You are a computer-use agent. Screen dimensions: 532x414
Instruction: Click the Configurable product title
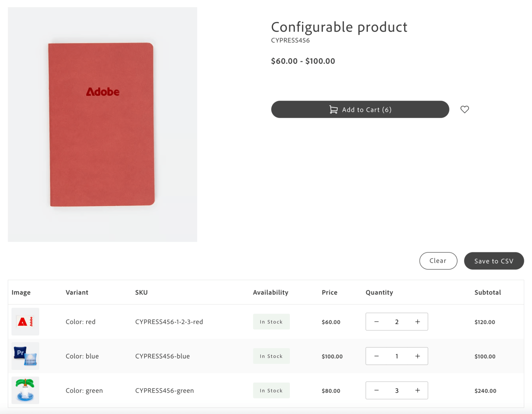(339, 27)
